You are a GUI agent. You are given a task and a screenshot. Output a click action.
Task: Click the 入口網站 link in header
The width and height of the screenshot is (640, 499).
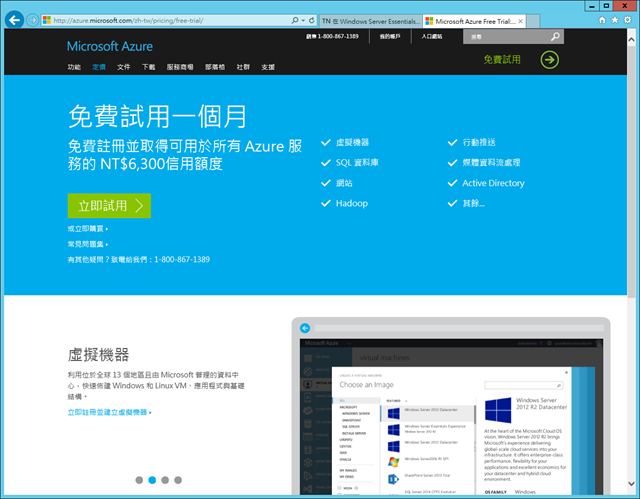tap(432, 36)
